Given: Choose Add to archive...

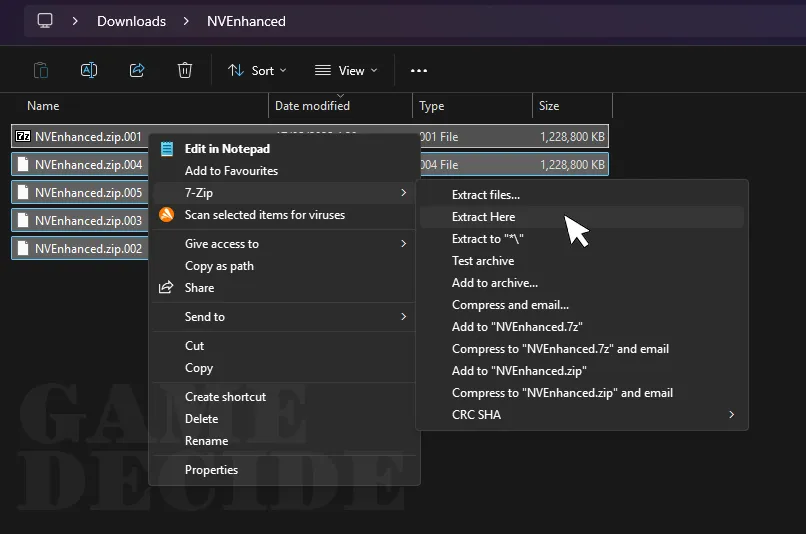Looking at the screenshot, I should (494, 283).
